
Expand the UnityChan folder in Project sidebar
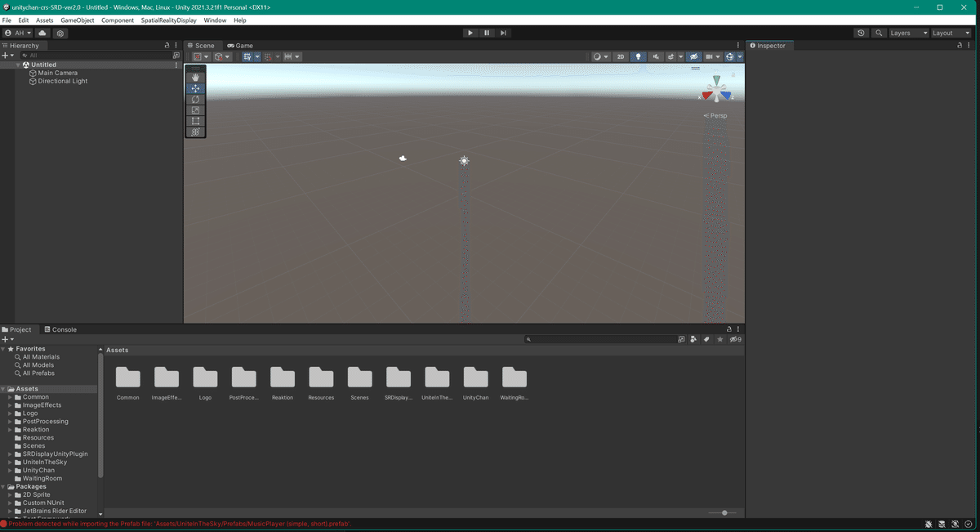[11, 470]
